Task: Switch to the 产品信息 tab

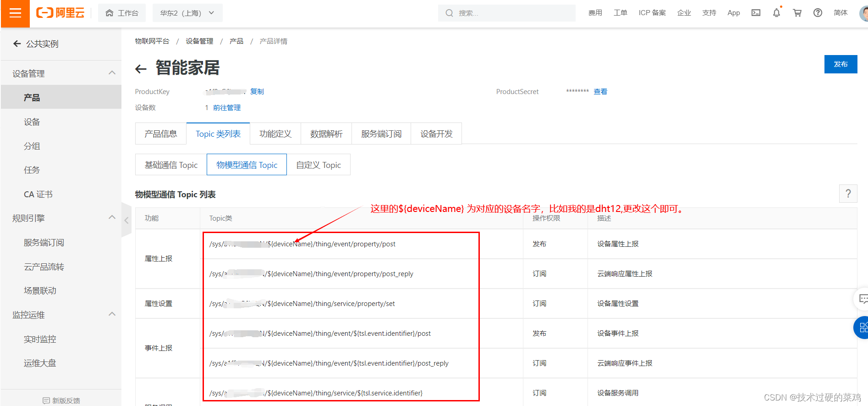Action: click(161, 133)
